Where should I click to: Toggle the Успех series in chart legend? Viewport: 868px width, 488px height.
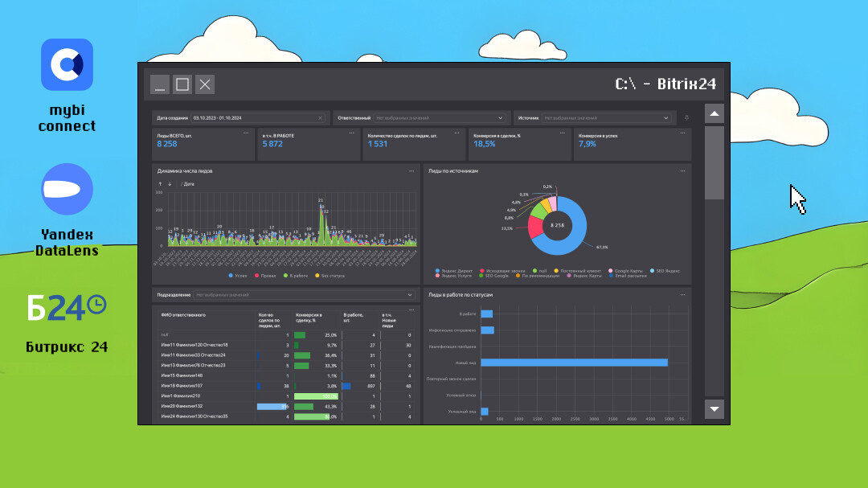235,276
